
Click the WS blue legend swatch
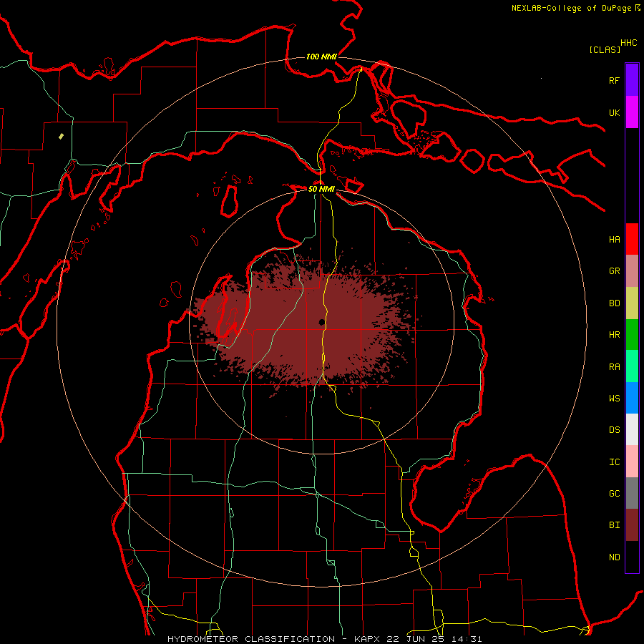632,398
